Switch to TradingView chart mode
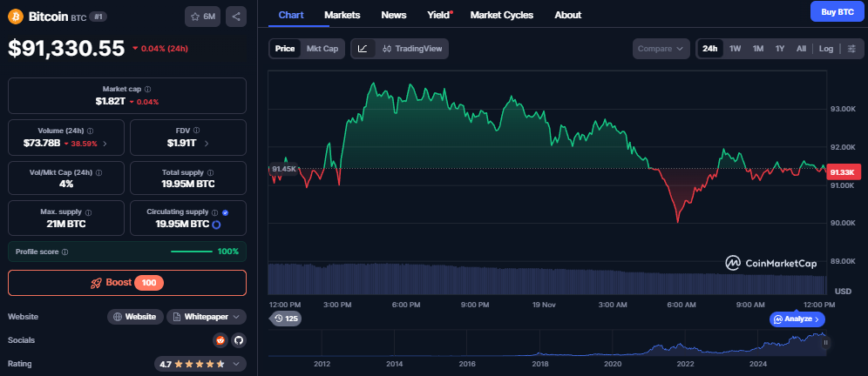Screen dimensions: 868x376 (x=412, y=49)
